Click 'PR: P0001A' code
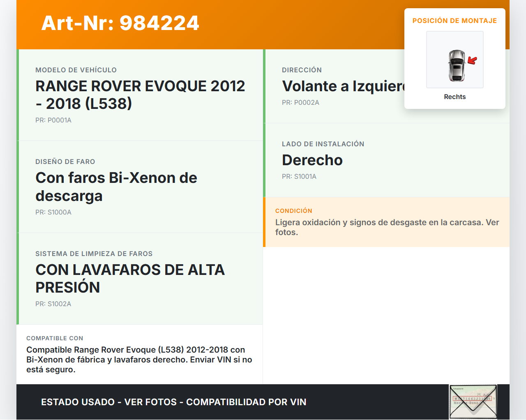The width and height of the screenshot is (526, 420). tap(53, 120)
